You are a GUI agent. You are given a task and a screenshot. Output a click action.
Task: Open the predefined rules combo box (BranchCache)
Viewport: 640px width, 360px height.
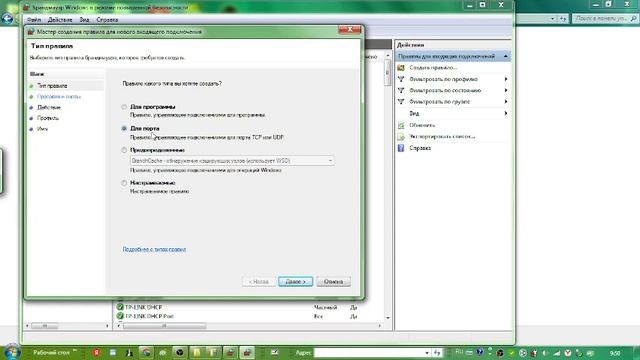click(x=232, y=161)
